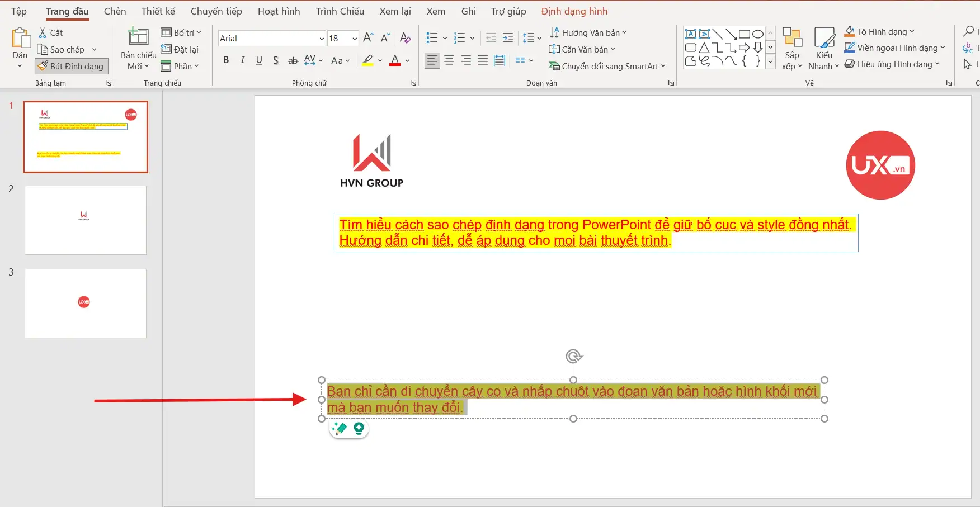Toggle bold formatting

pyautogui.click(x=226, y=60)
